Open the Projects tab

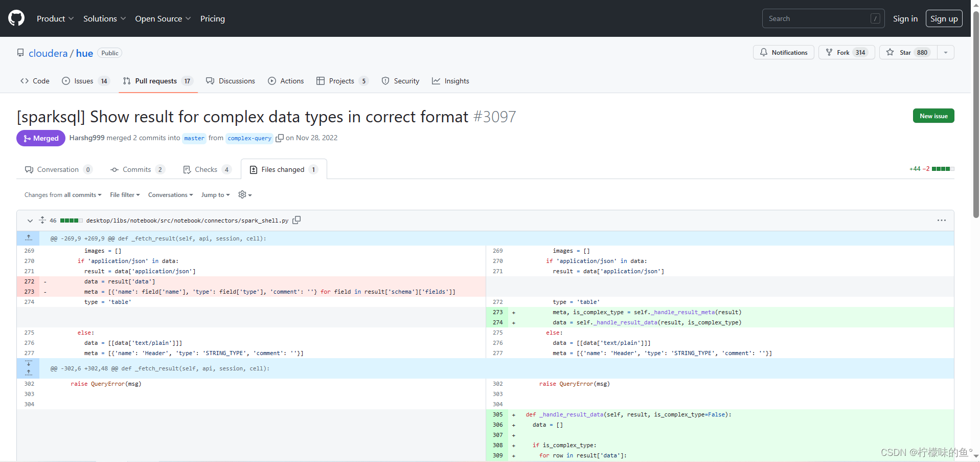(342, 81)
